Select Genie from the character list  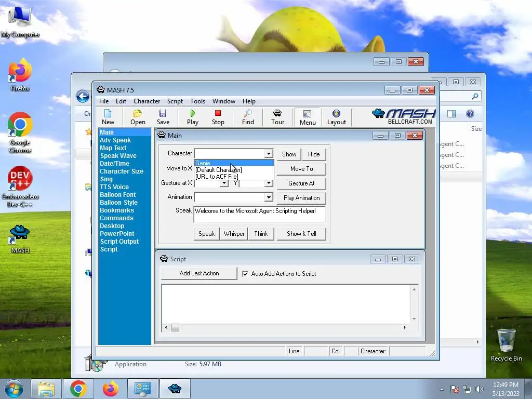pos(234,163)
